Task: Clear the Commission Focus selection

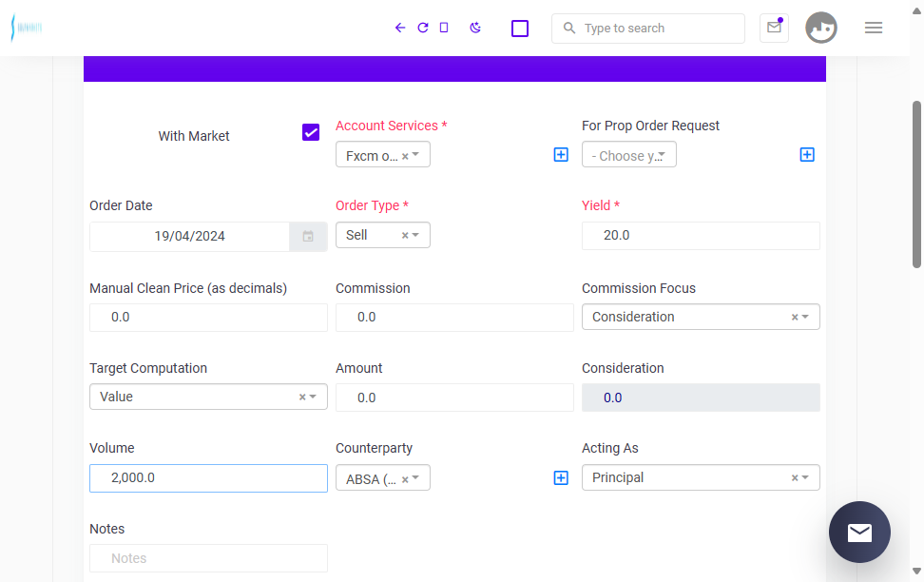Action: 795,318
